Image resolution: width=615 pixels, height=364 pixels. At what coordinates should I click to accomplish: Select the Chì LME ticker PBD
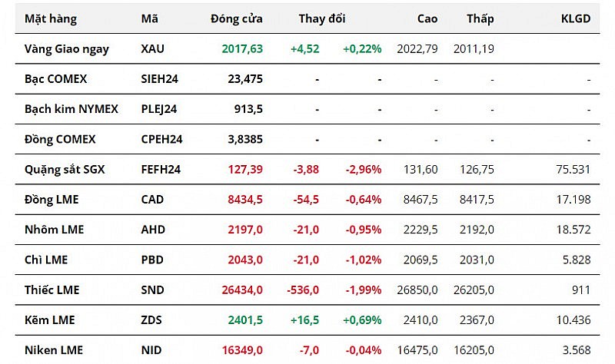click(153, 260)
